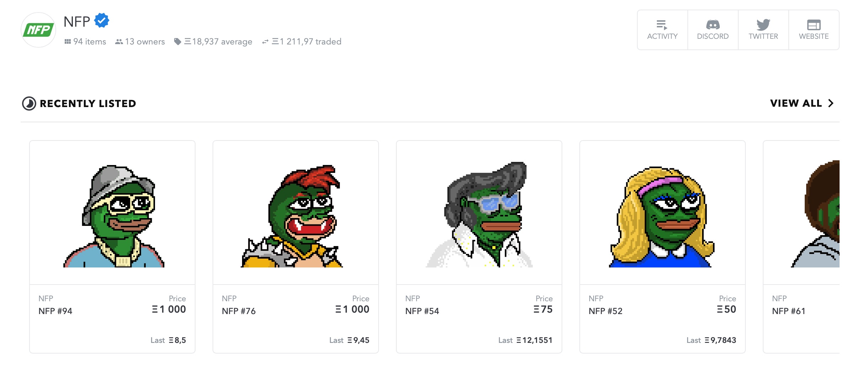
Task: Open the Activity feed icon
Action: point(662,25)
